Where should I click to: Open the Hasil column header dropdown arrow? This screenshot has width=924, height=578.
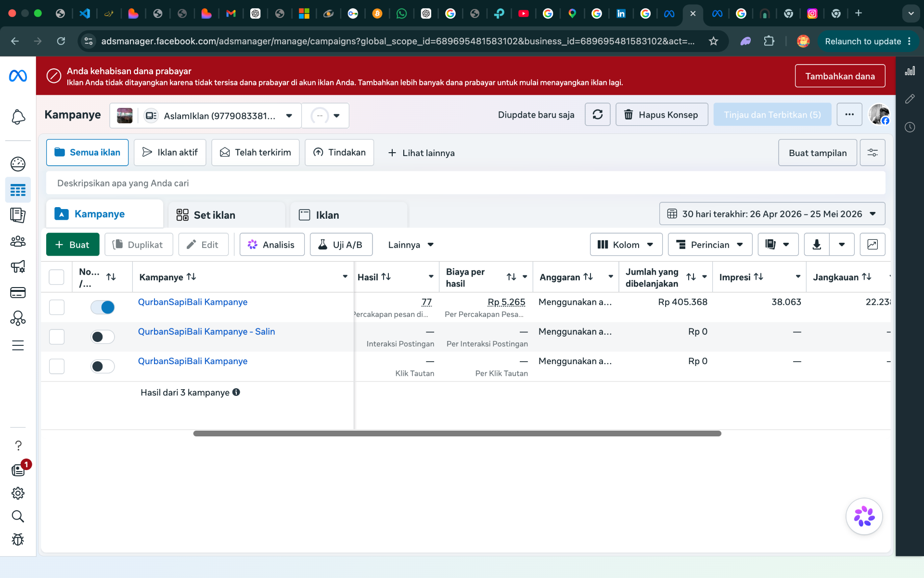[x=431, y=276]
